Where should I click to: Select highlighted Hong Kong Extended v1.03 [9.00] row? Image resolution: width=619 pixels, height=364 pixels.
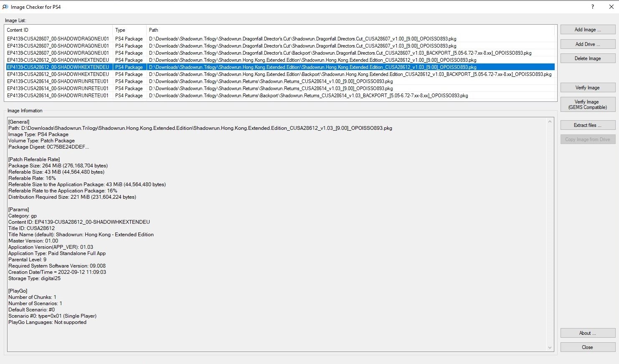pos(279,67)
